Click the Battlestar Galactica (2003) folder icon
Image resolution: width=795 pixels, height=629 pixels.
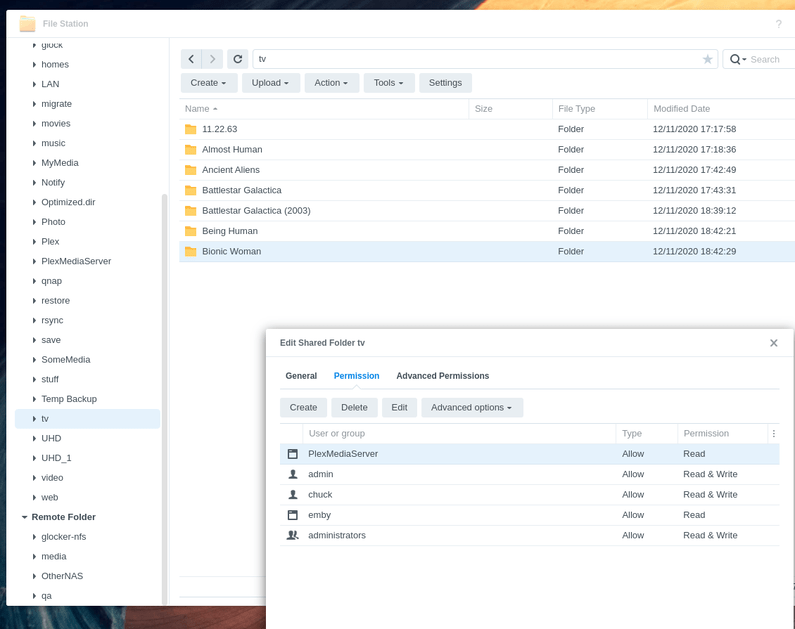point(191,210)
